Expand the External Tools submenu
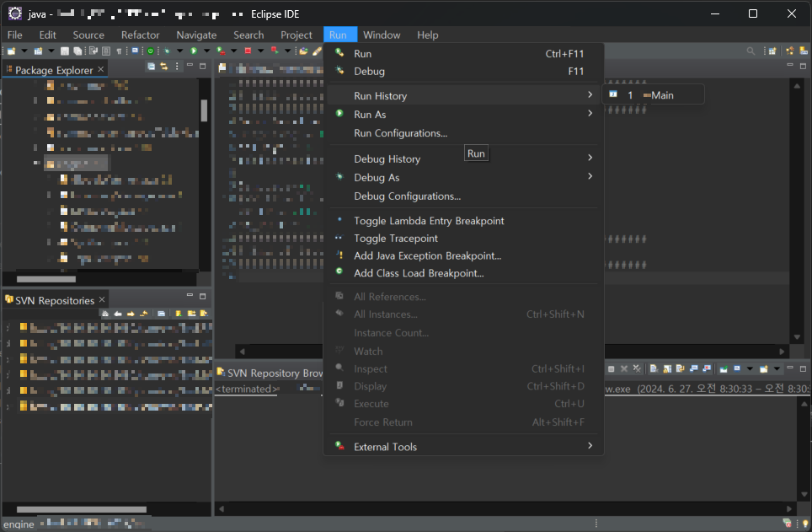 coord(463,447)
